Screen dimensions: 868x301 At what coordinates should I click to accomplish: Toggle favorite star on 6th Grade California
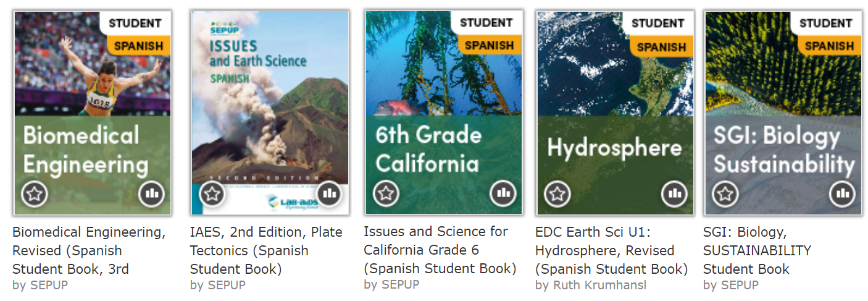386,193
